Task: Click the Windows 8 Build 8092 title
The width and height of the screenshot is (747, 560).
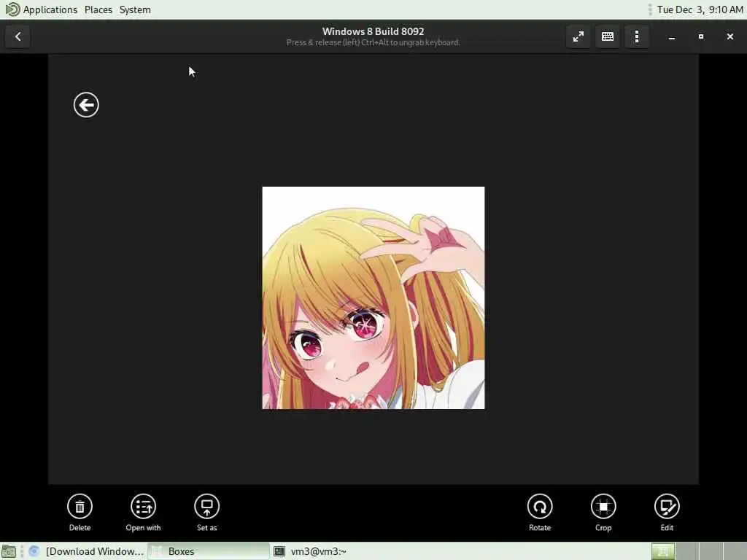Action: coord(373,31)
